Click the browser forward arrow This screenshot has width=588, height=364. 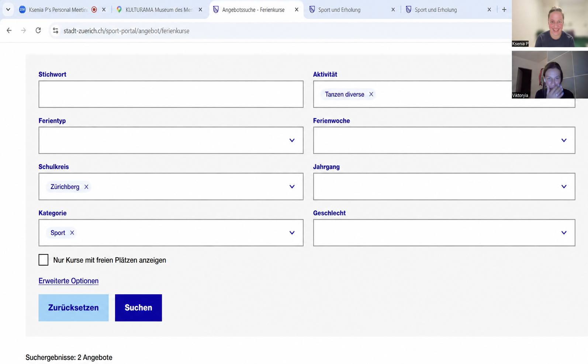pos(24,31)
